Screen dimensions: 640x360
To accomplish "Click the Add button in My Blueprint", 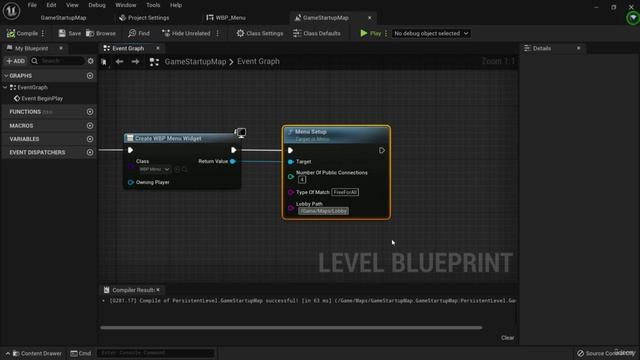I will [x=16, y=61].
